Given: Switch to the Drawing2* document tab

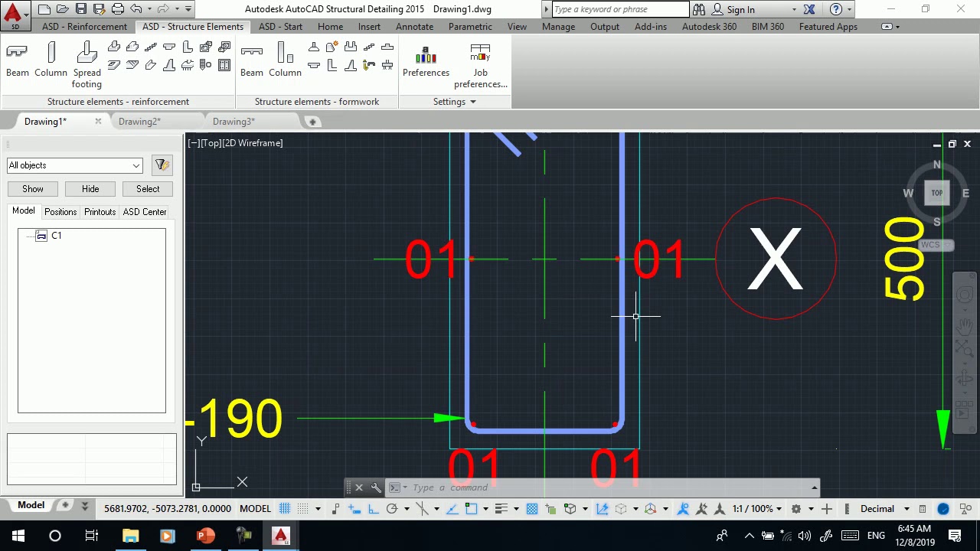Looking at the screenshot, I should coord(139,122).
